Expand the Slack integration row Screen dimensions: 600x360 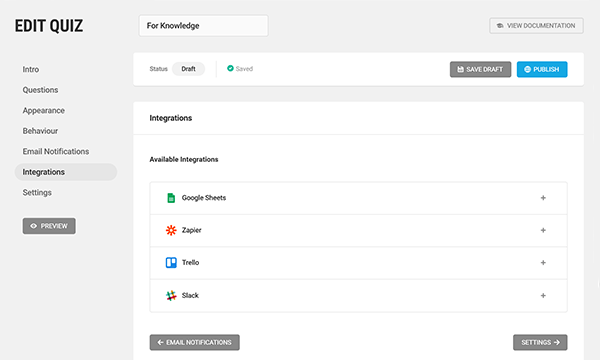pyautogui.click(x=543, y=295)
